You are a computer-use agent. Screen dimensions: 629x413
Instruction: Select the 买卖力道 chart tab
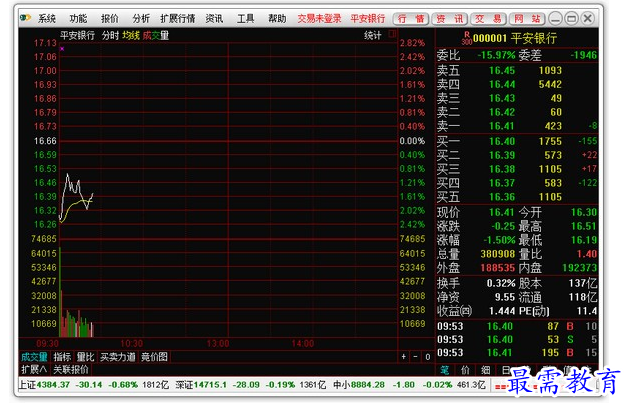click(118, 357)
